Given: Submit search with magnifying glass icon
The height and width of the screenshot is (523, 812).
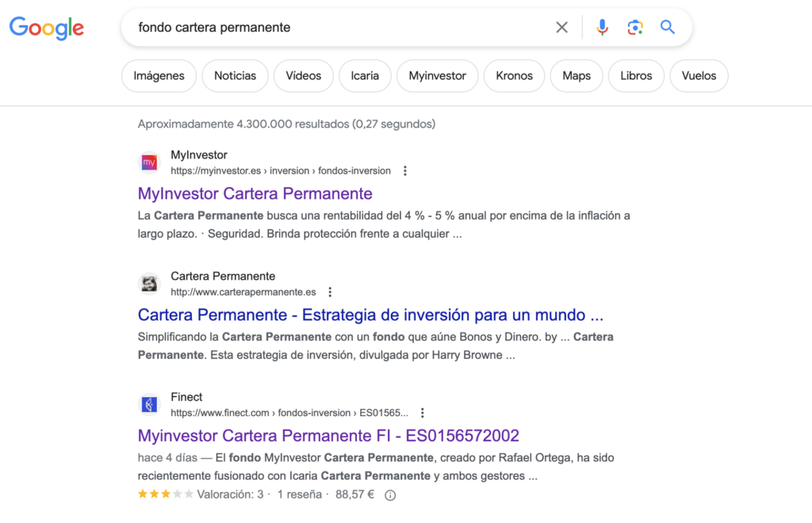Looking at the screenshot, I should tap(668, 28).
